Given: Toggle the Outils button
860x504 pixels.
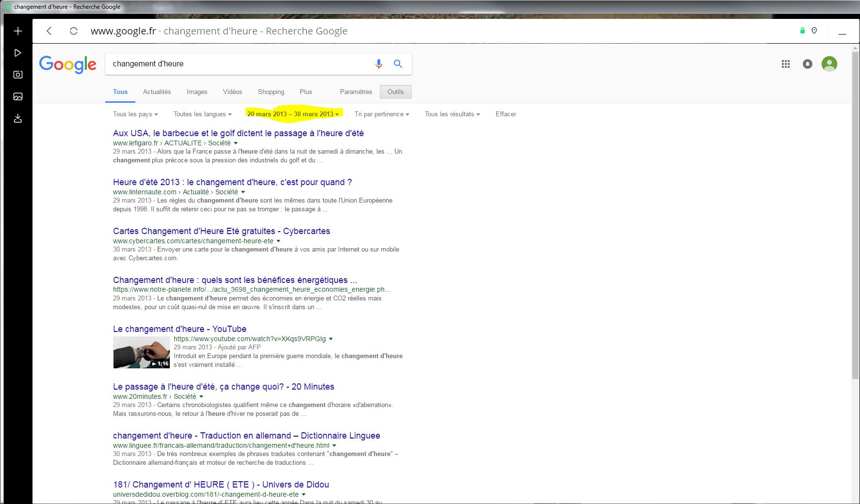Looking at the screenshot, I should point(395,92).
